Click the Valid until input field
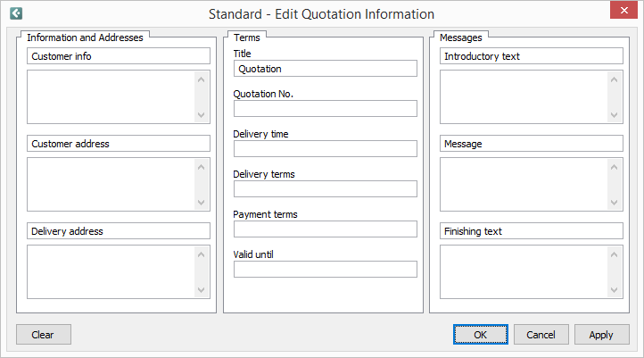This screenshot has width=644, height=358. (x=325, y=270)
